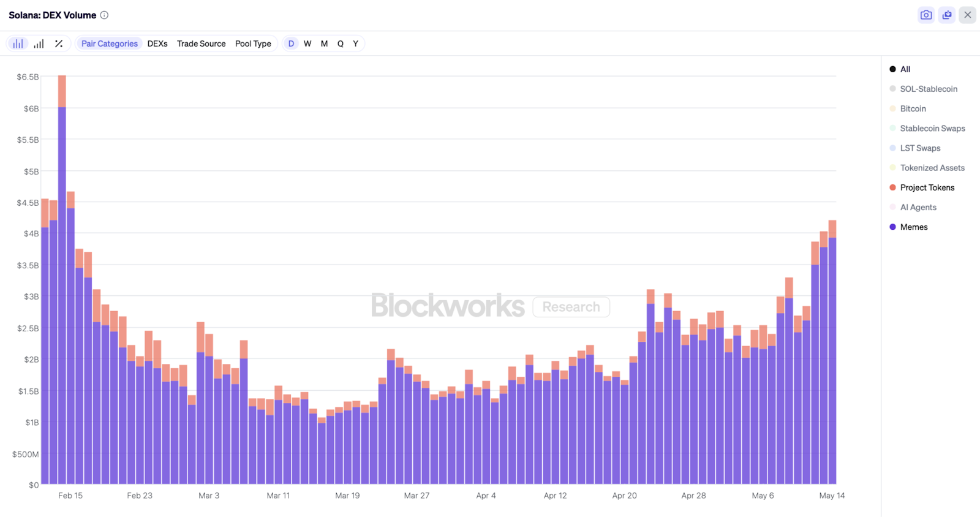
Task: Switch to the Pool Type tab
Action: [253, 43]
